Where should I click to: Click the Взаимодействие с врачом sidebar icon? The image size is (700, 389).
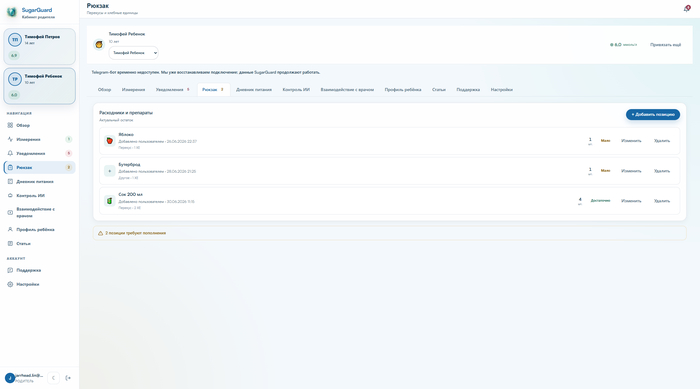click(10, 213)
